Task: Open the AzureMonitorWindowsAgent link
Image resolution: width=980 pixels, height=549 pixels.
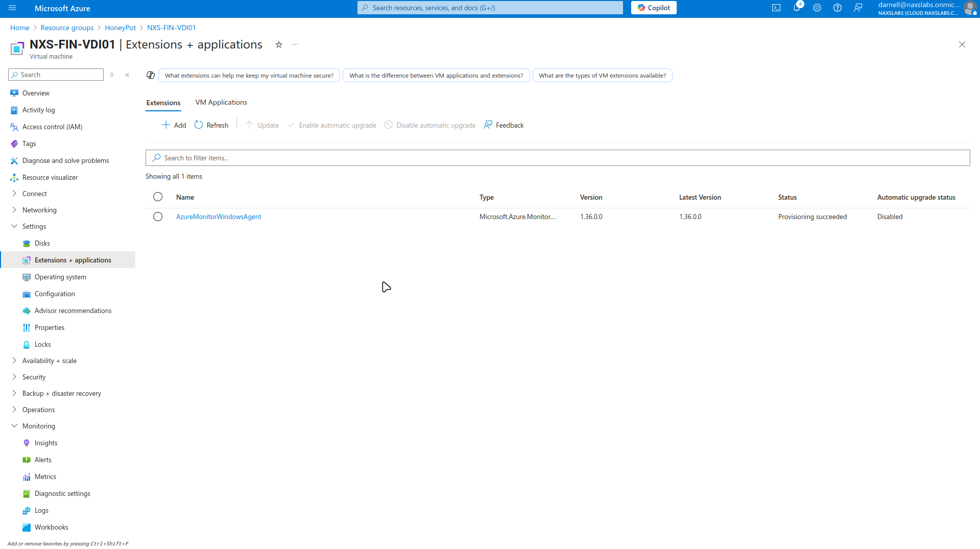Action: [219, 217]
